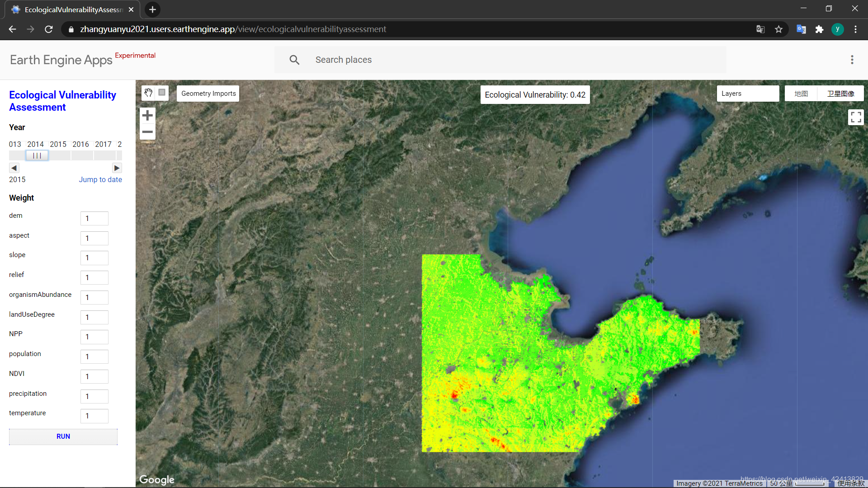Click the search places magnifier icon

[294, 60]
